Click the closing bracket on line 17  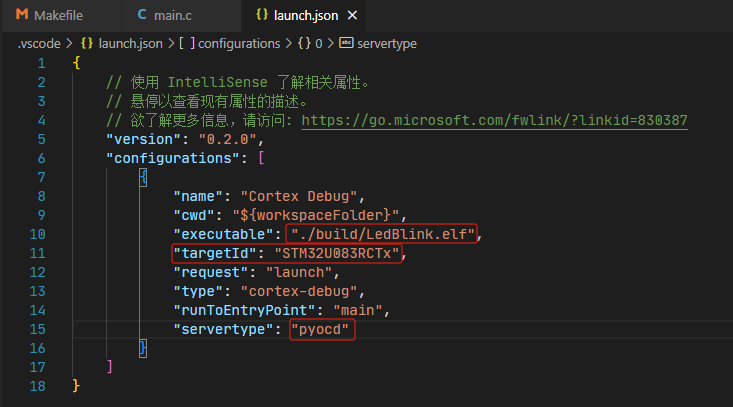(x=109, y=367)
